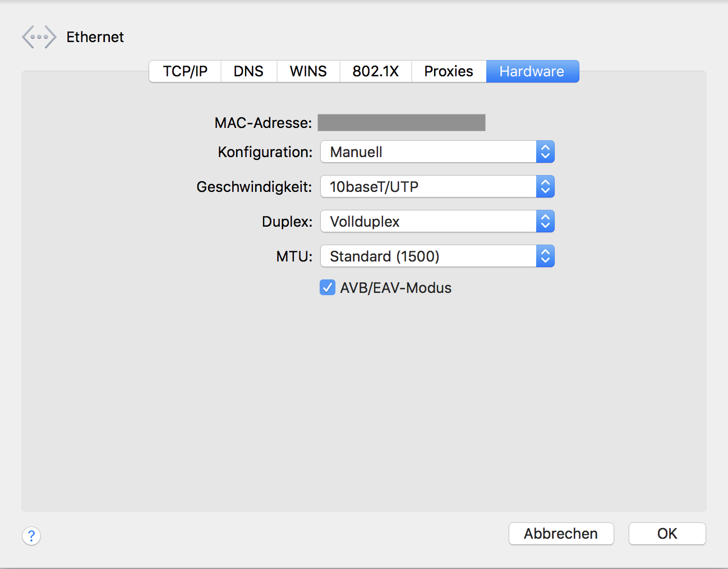Click the redacted MAC-Adresse value
This screenshot has height=569, width=728.
click(401, 123)
